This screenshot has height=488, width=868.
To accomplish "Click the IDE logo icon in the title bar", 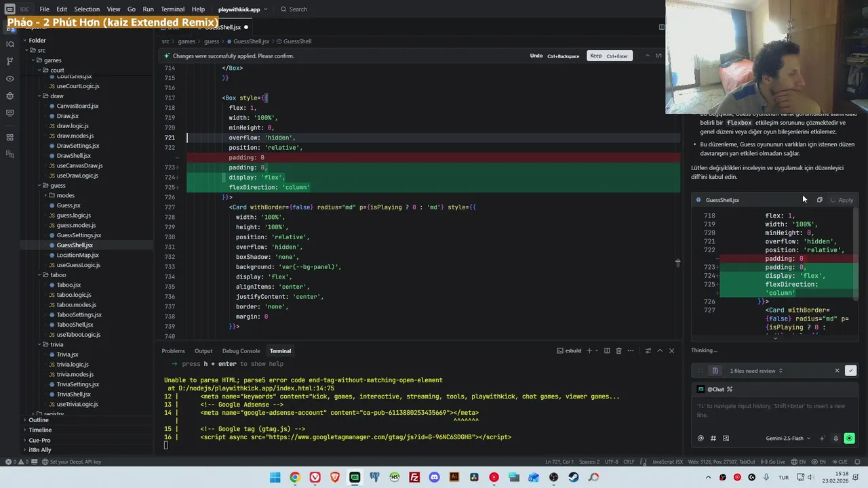I will tap(9, 9).
